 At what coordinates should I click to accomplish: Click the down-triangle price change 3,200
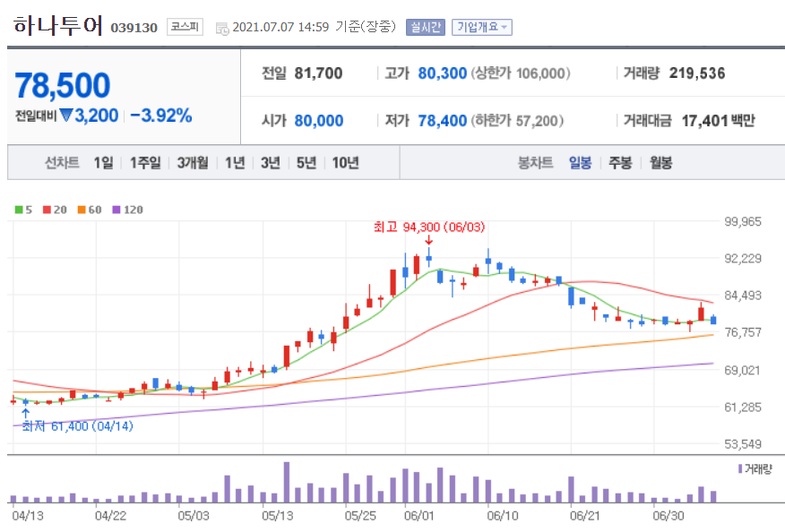point(89,116)
